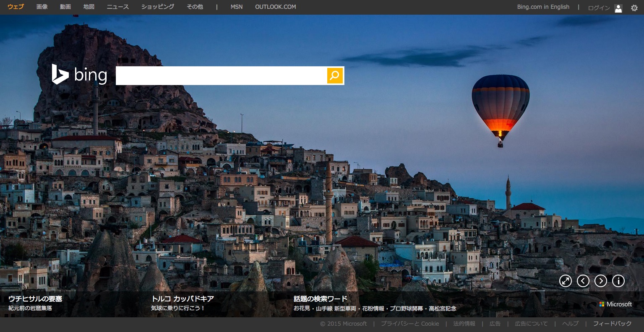Screen dimensions: 644x332
Task: Switch to Bing.com in English
Action: [x=543, y=7]
